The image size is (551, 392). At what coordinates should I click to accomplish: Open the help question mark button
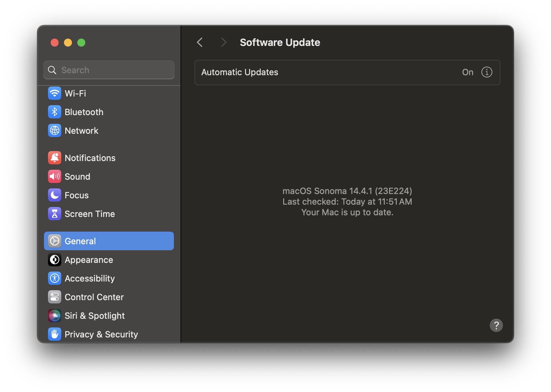pyautogui.click(x=496, y=325)
